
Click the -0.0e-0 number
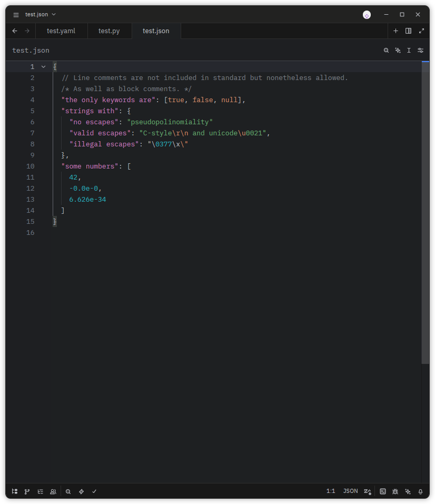(84, 189)
